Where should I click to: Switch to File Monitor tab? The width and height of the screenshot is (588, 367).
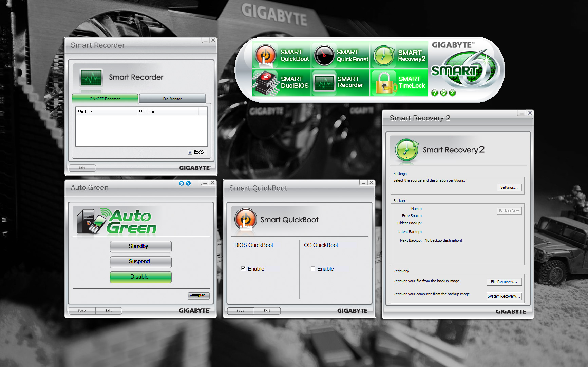pyautogui.click(x=172, y=99)
